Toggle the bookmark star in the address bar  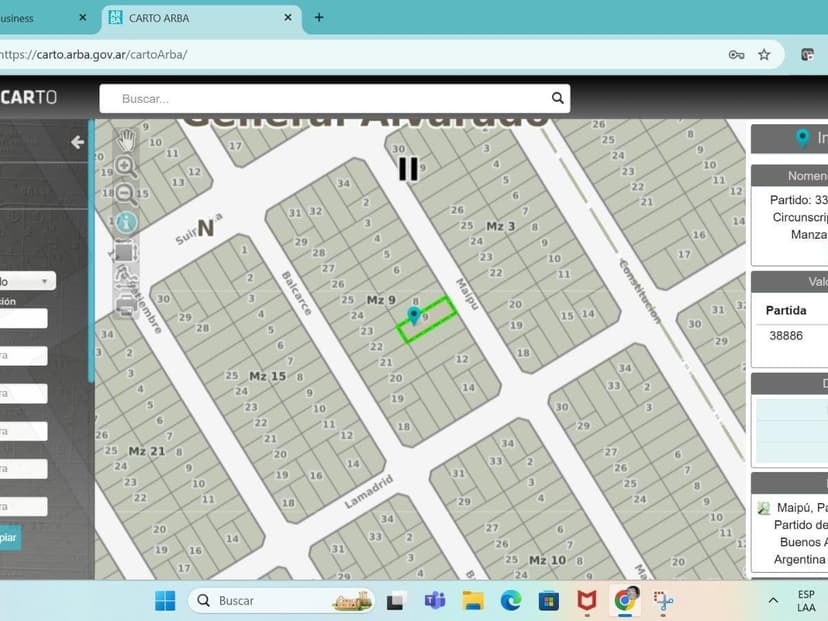tap(765, 55)
